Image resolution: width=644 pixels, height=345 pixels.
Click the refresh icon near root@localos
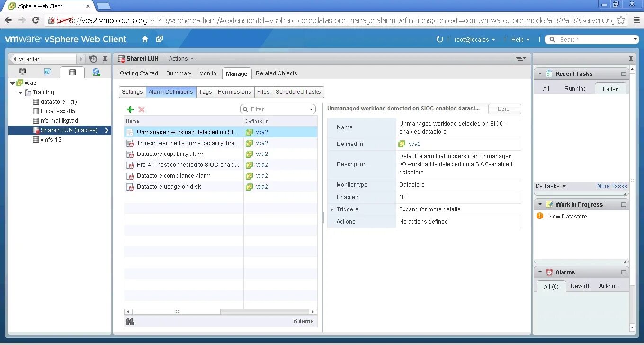[x=439, y=39]
